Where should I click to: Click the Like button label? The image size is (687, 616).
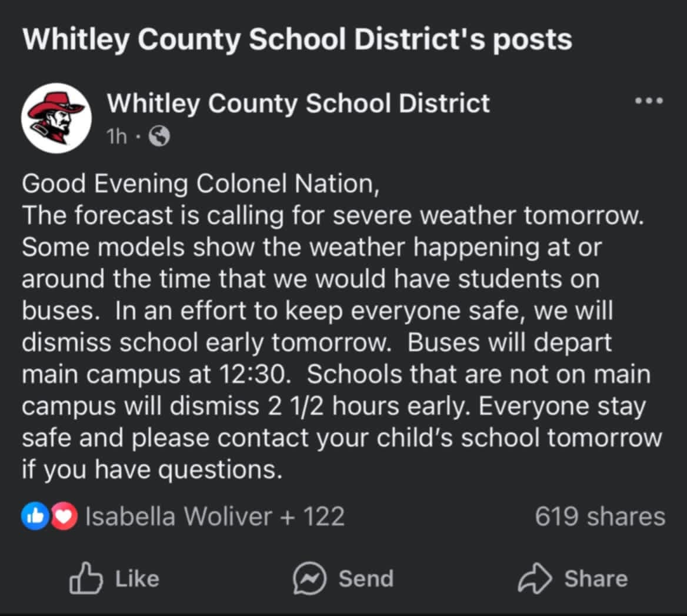point(137,579)
